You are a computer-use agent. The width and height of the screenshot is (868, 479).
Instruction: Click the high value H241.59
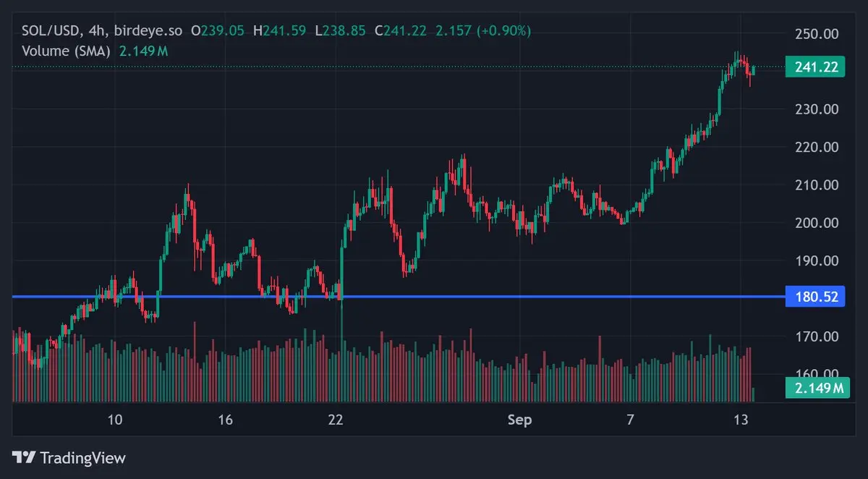[x=279, y=31]
